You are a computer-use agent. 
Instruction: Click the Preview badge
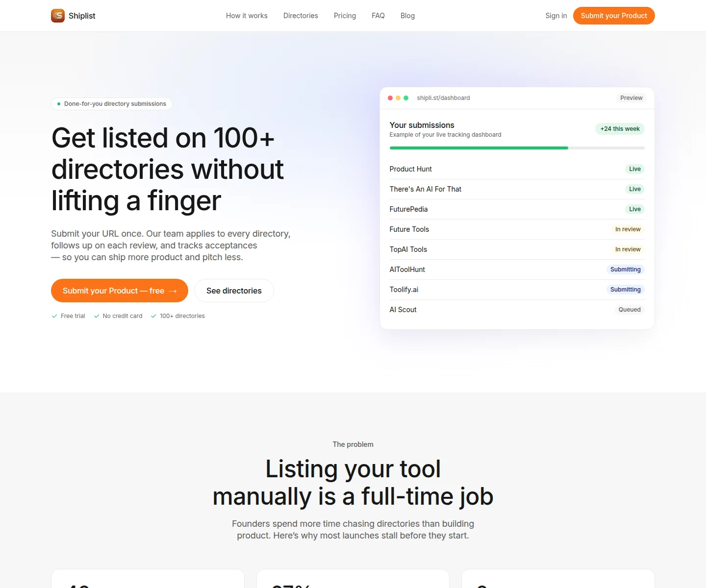click(631, 98)
